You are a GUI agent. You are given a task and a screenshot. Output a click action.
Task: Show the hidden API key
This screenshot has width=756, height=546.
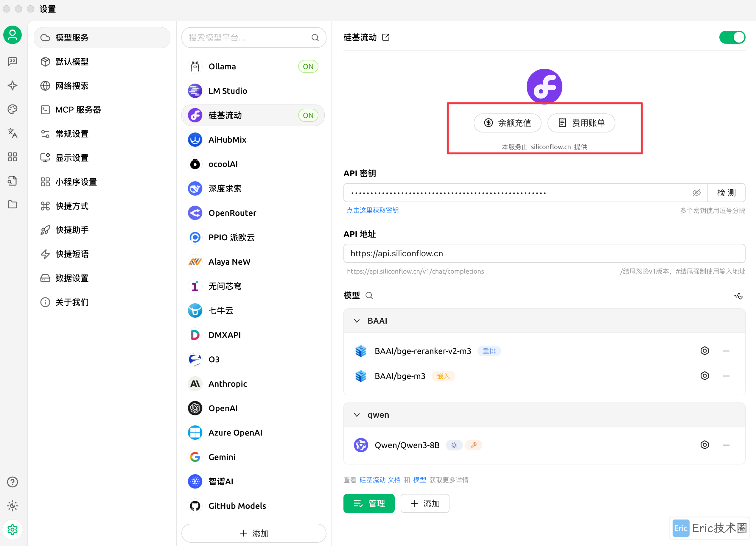(696, 193)
